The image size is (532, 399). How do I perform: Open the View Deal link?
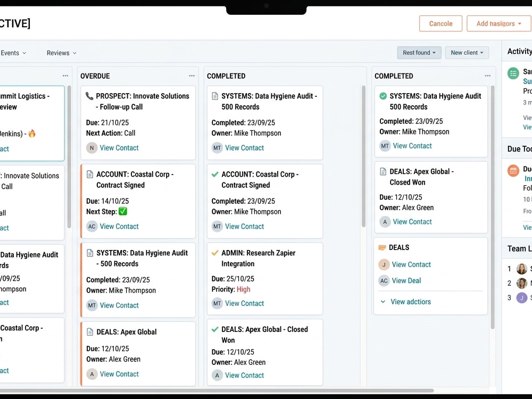coord(406,281)
